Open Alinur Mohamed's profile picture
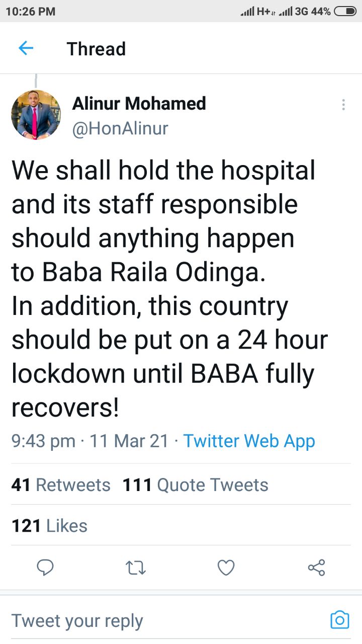The height and width of the screenshot is (644, 362). (36, 115)
